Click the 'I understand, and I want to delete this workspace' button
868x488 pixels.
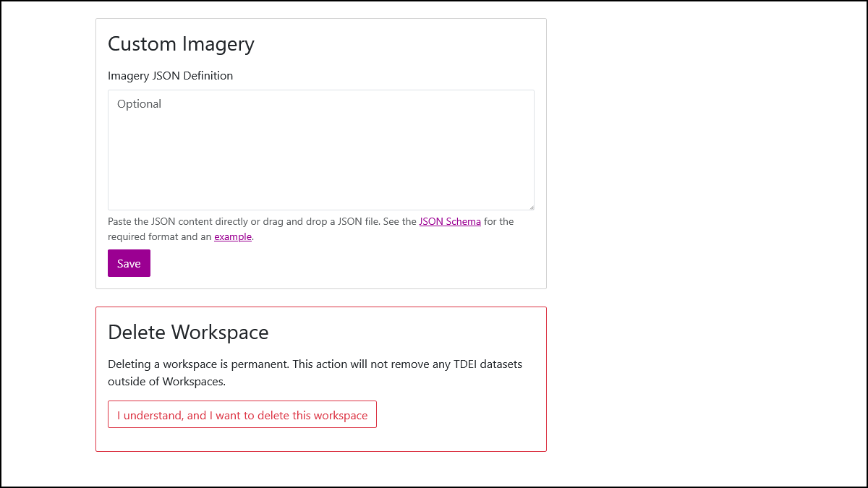tap(242, 414)
